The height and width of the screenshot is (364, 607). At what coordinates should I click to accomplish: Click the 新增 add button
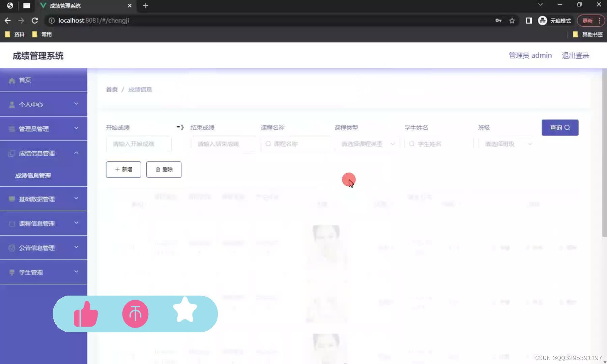pos(123,170)
